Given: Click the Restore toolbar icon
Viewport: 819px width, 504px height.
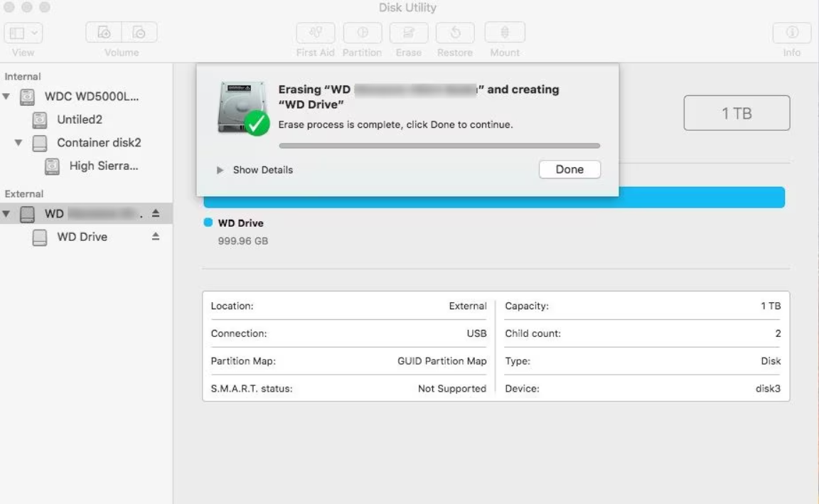Looking at the screenshot, I should [x=455, y=33].
